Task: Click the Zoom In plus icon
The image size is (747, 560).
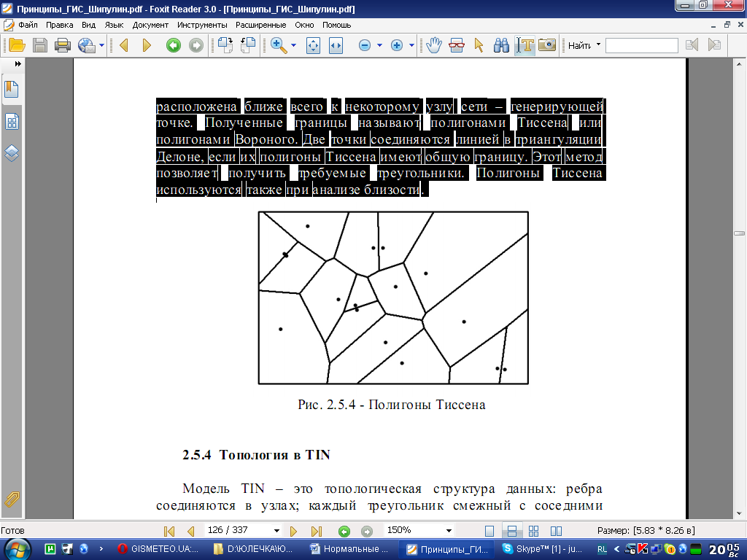Action: click(x=396, y=45)
